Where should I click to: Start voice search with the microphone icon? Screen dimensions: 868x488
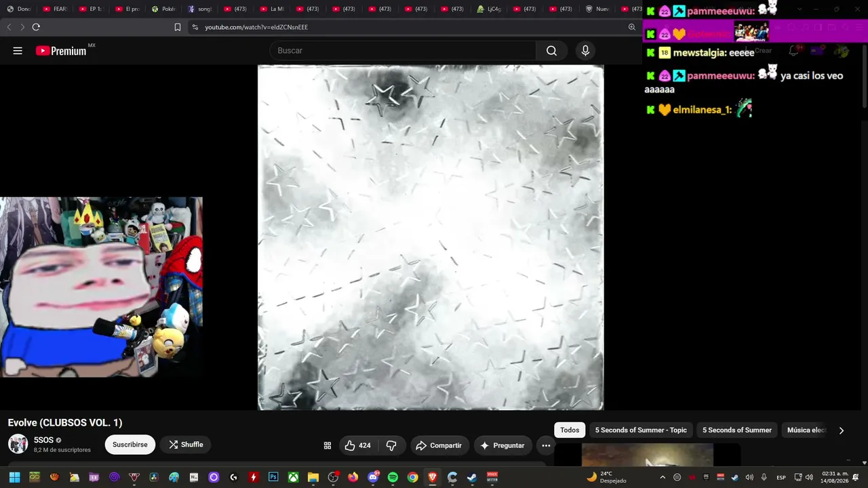tap(585, 51)
